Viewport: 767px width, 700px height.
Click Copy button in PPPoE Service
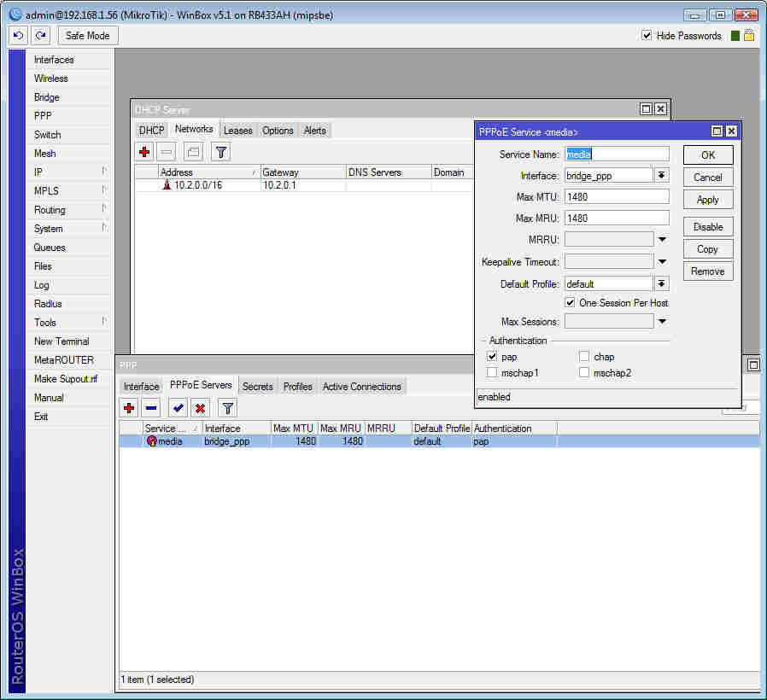(x=708, y=248)
